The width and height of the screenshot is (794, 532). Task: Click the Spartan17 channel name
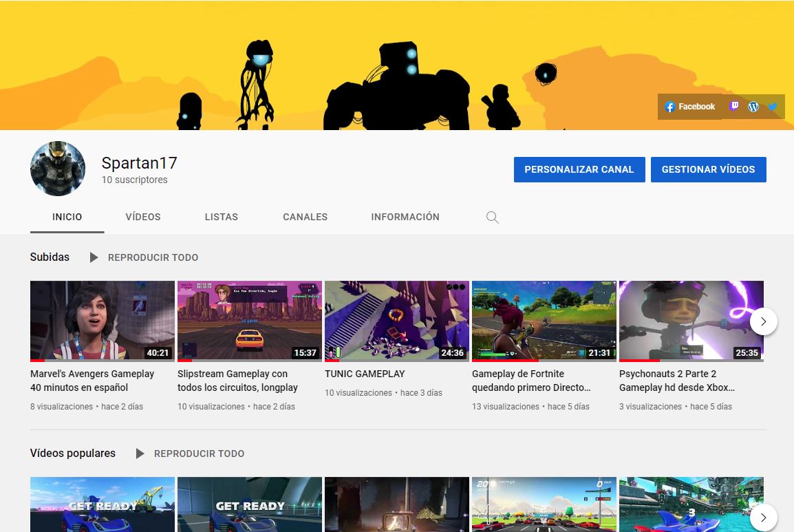(139, 163)
